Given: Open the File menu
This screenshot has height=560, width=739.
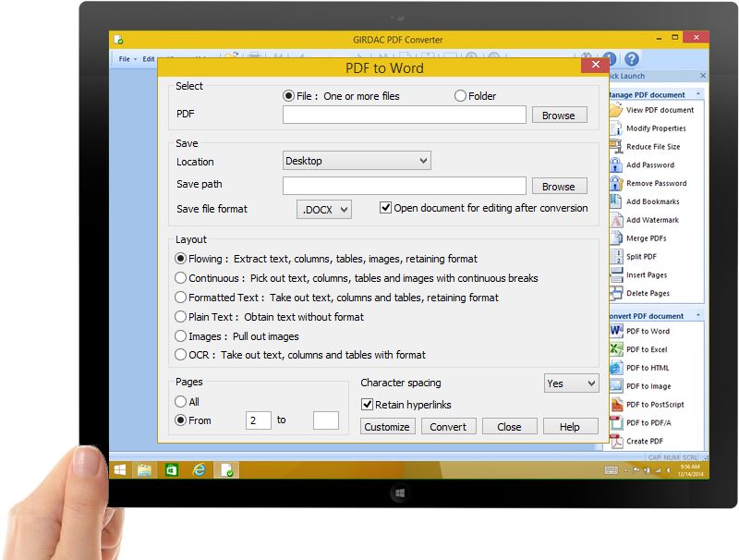Looking at the screenshot, I should click(x=127, y=59).
